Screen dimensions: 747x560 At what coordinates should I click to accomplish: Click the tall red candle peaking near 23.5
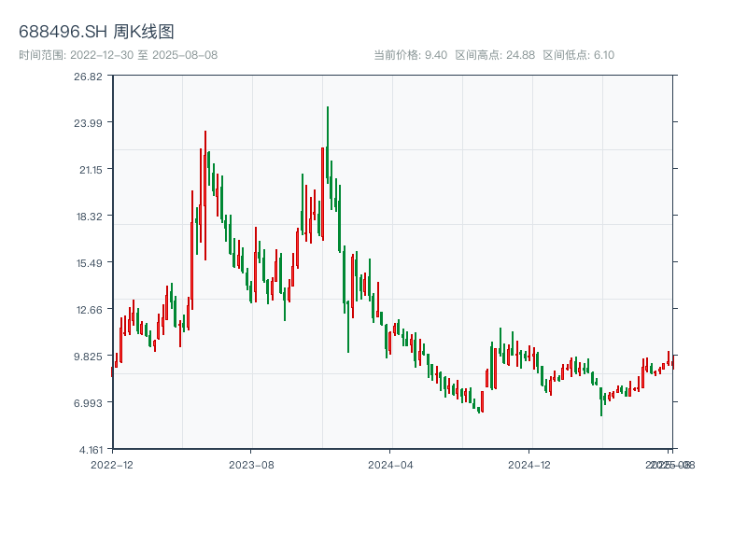[x=205, y=195]
